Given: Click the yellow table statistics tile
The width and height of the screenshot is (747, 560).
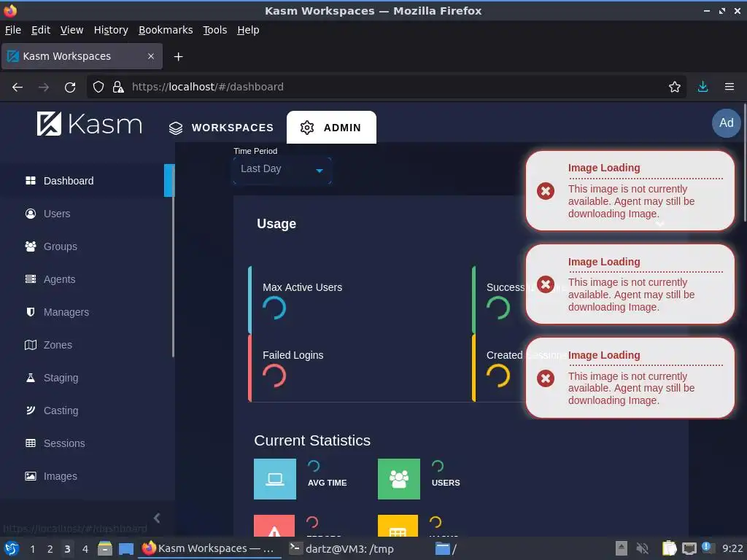Looking at the screenshot, I should pyautogui.click(x=398, y=526).
